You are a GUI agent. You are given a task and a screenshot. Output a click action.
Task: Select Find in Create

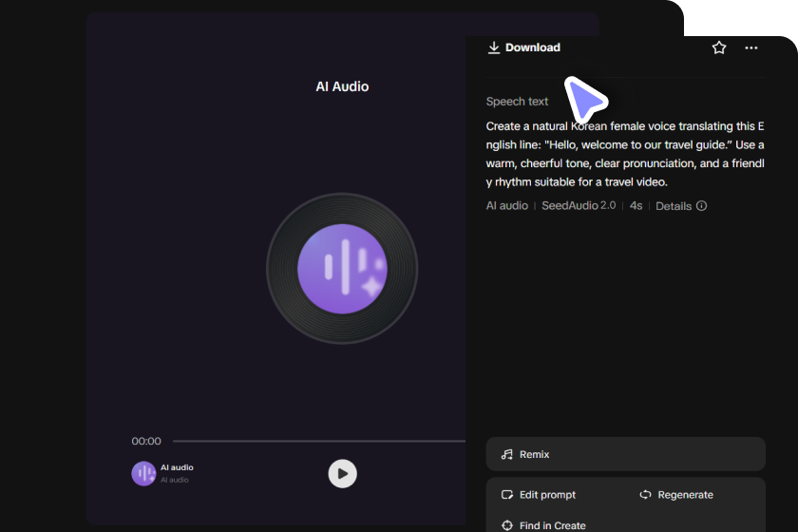(x=552, y=525)
